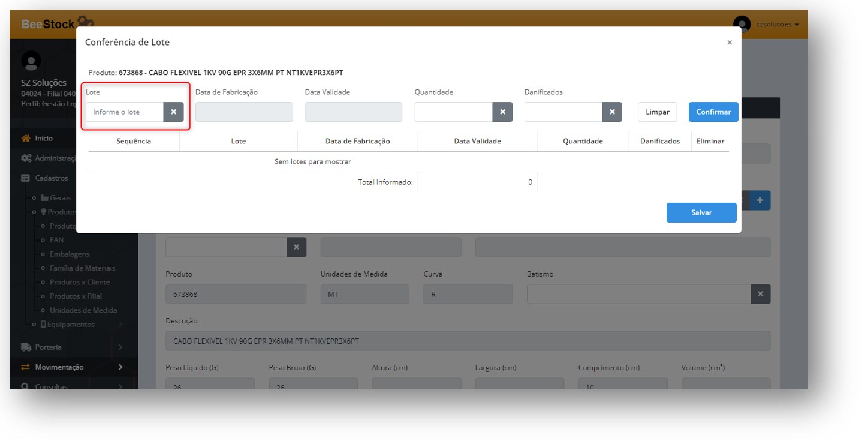Close the Conferência de Lote dialog
This screenshot has width=868, height=441.
pyautogui.click(x=729, y=43)
